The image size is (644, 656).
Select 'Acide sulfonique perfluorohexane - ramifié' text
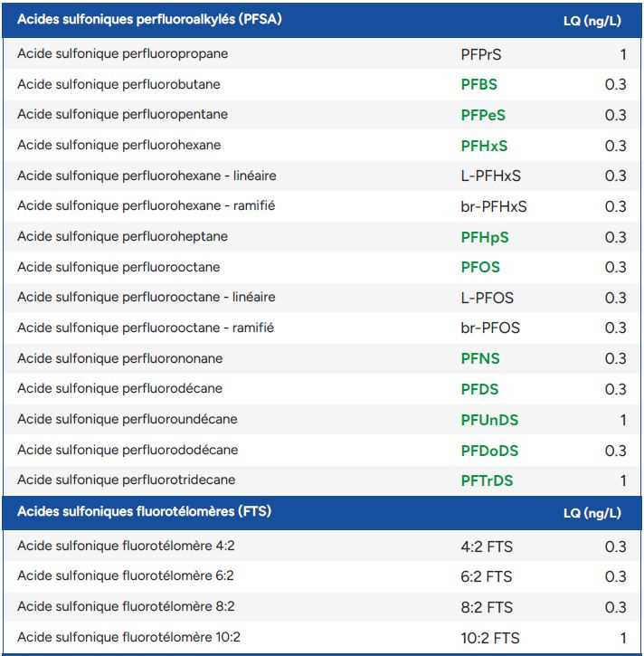click(147, 205)
